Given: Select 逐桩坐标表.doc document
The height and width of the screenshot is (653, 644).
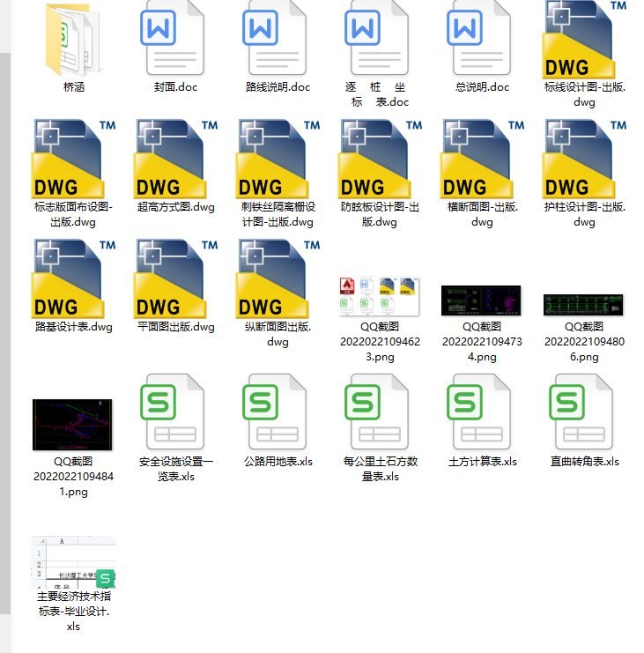Looking at the screenshot, I should 380,38.
